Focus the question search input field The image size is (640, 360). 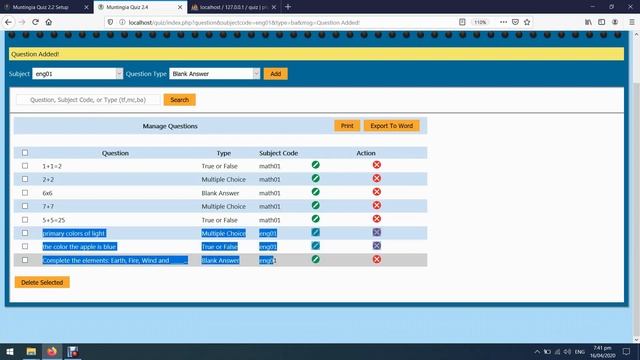(x=88, y=100)
